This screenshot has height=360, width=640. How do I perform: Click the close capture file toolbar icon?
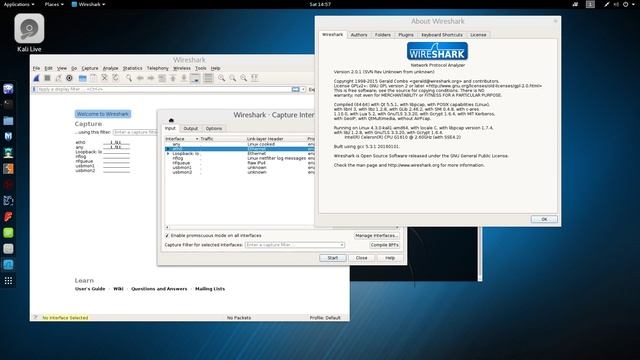click(104, 78)
